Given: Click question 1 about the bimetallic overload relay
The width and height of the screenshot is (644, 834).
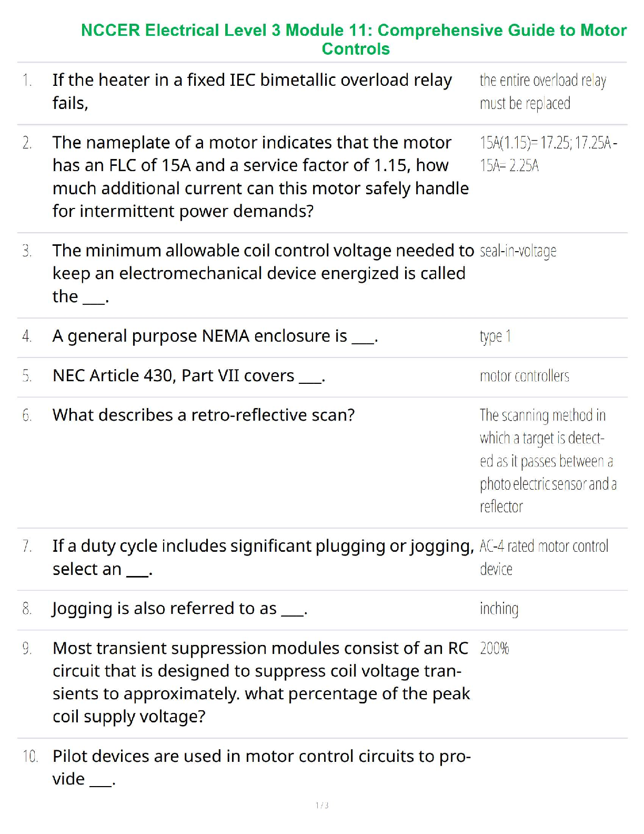Looking at the screenshot, I should [x=252, y=91].
